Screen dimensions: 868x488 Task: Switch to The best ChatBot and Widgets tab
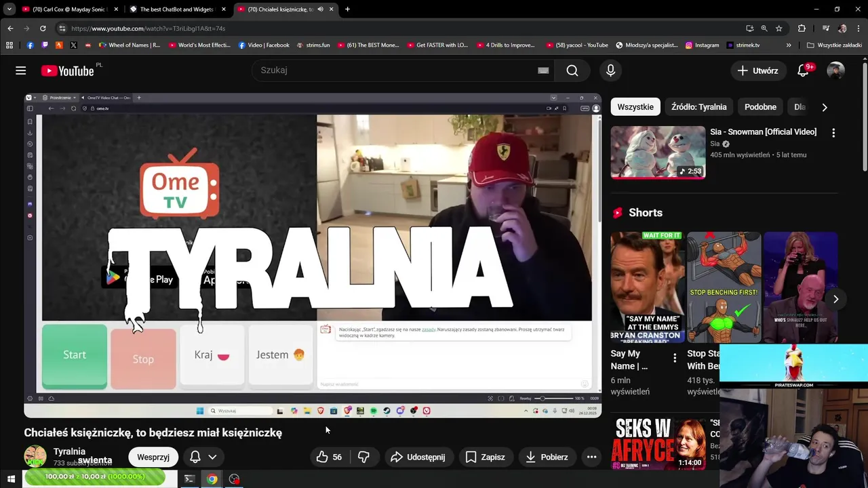176,9
